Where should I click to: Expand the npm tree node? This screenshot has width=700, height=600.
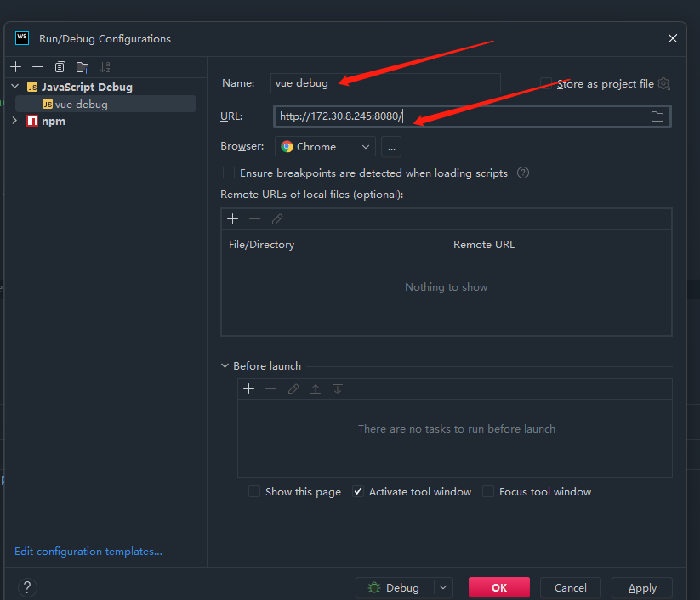[14, 121]
